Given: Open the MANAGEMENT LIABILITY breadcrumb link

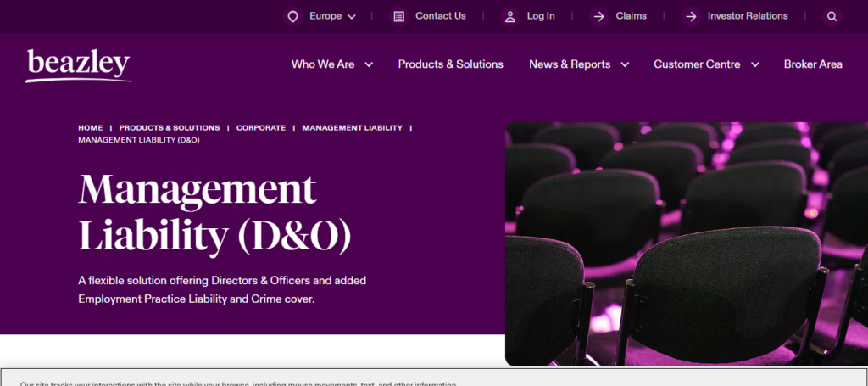Looking at the screenshot, I should [x=352, y=128].
